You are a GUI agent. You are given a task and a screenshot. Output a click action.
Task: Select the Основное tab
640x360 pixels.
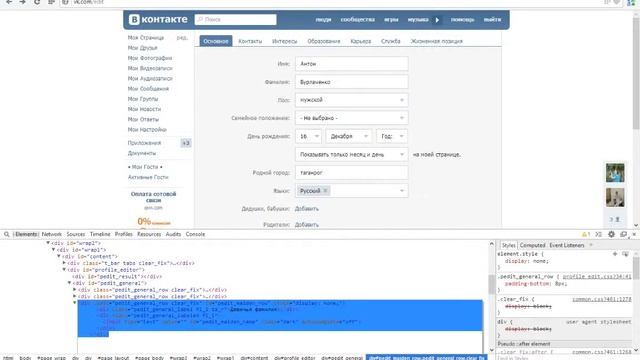[216, 41]
